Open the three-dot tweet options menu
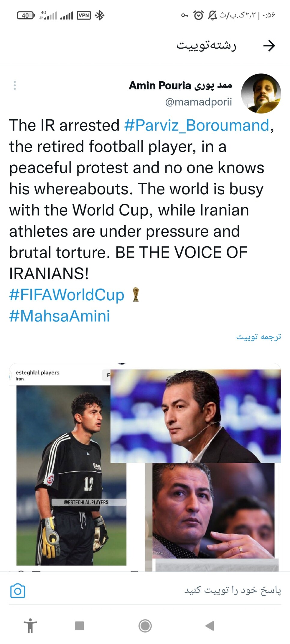The height and width of the screenshot is (644, 290). (15, 85)
